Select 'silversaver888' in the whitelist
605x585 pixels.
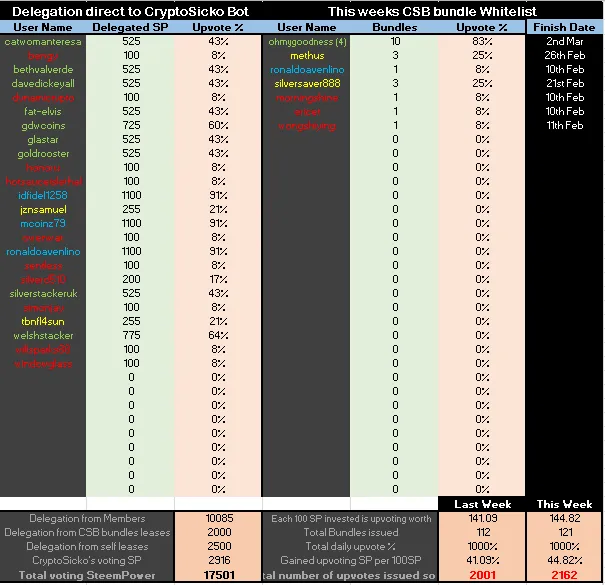point(307,83)
